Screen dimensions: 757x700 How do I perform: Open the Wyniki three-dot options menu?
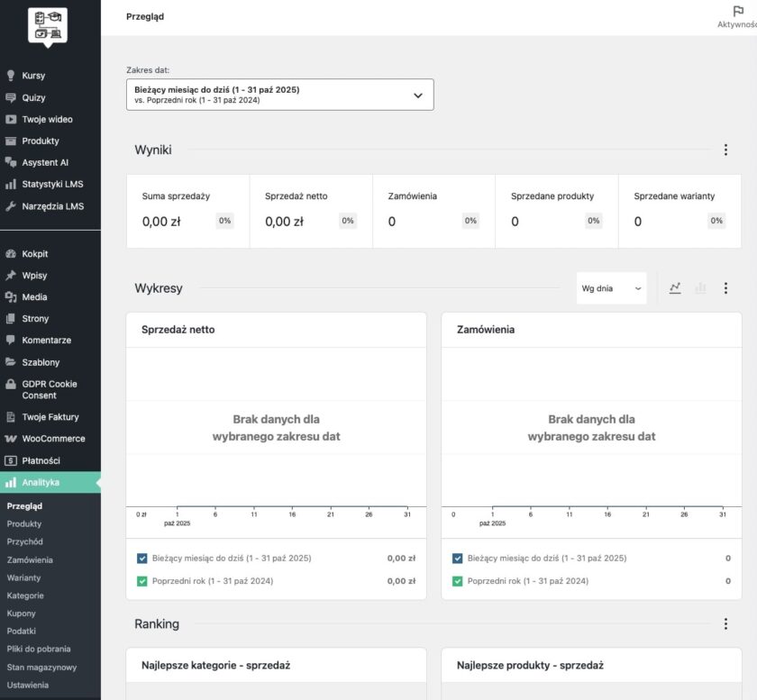(x=726, y=150)
